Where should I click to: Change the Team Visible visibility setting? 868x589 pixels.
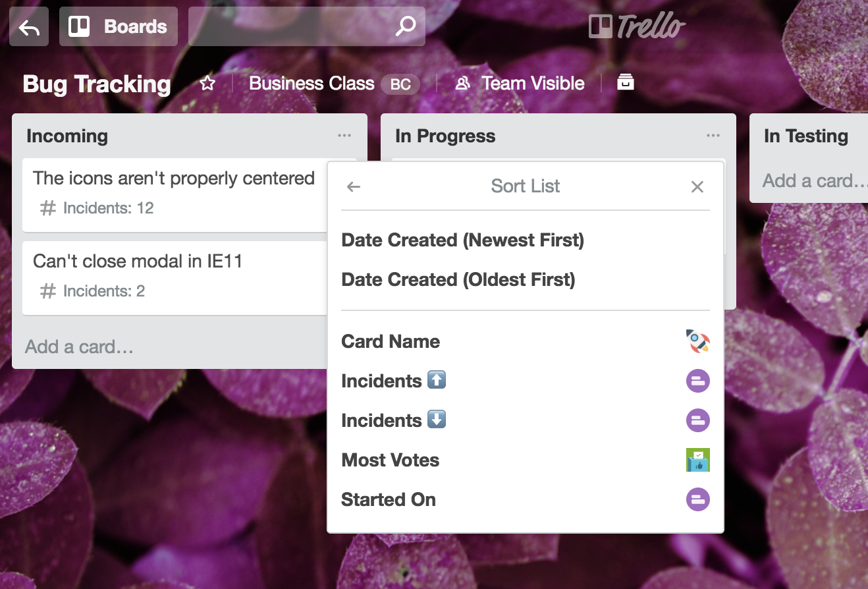[520, 84]
